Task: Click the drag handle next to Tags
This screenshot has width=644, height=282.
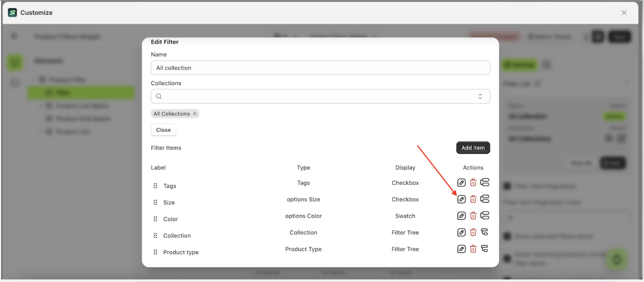Action: point(155,186)
